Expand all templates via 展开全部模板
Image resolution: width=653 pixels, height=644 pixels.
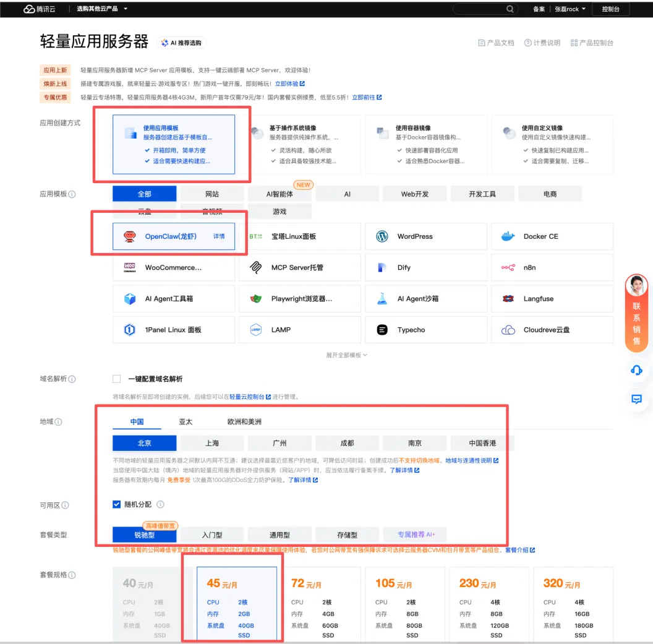[x=346, y=355]
